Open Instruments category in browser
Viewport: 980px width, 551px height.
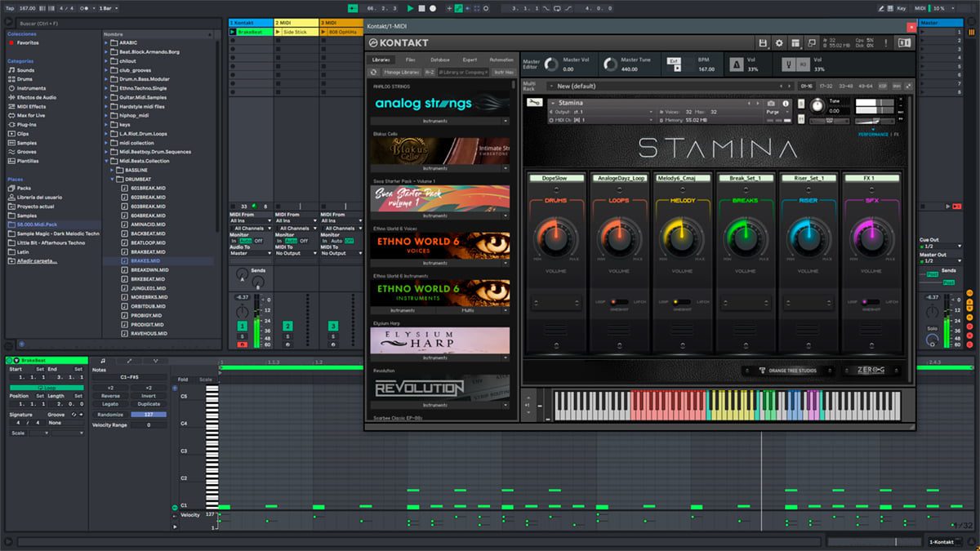[x=31, y=88]
